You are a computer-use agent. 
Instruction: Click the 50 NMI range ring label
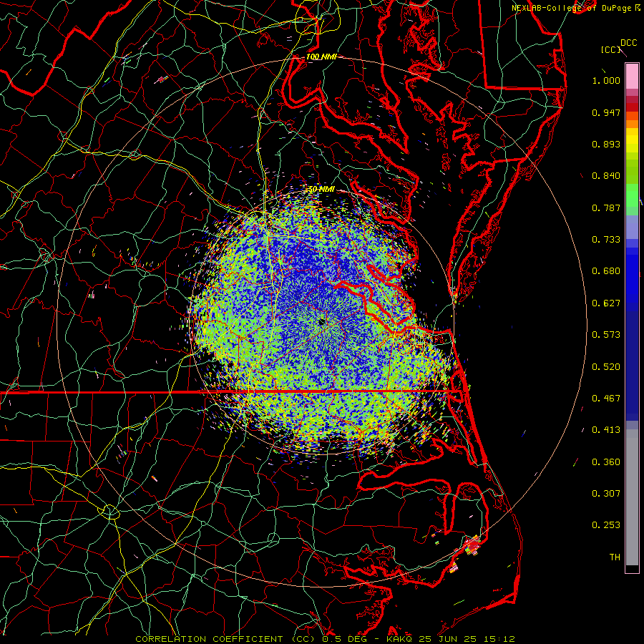(x=321, y=190)
